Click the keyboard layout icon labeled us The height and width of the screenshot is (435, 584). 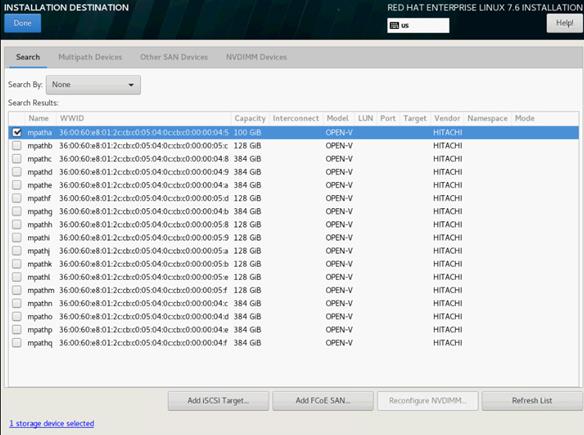(394, 25)
